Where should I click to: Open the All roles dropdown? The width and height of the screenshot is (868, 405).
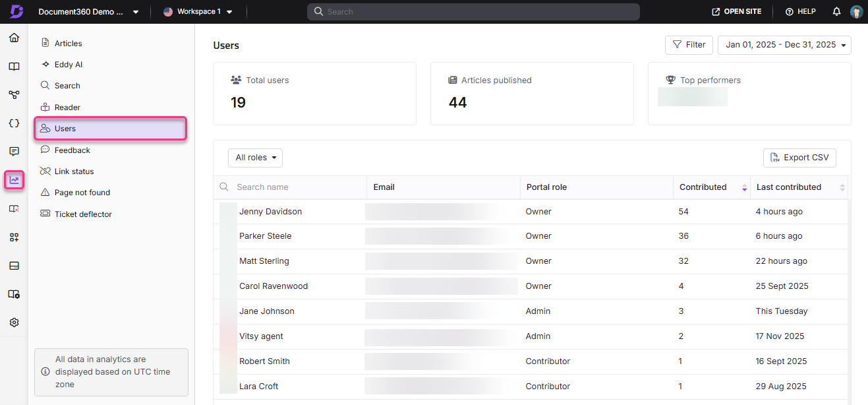point(255,158)
